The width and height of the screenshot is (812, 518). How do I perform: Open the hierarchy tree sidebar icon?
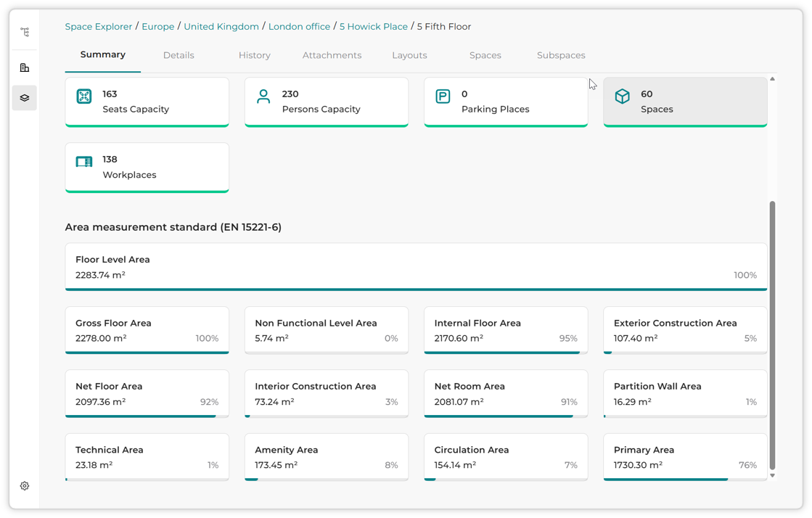tap(25, 32)
